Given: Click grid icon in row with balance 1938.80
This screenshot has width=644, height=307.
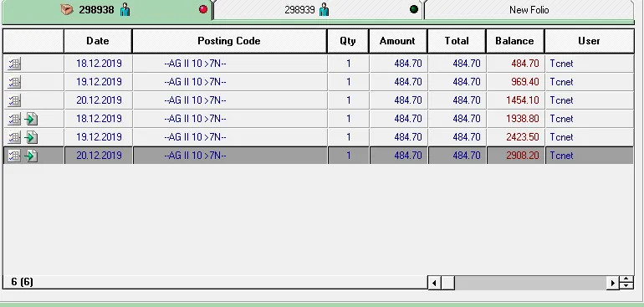Looking at the screenshot, I should pos(14,119).
